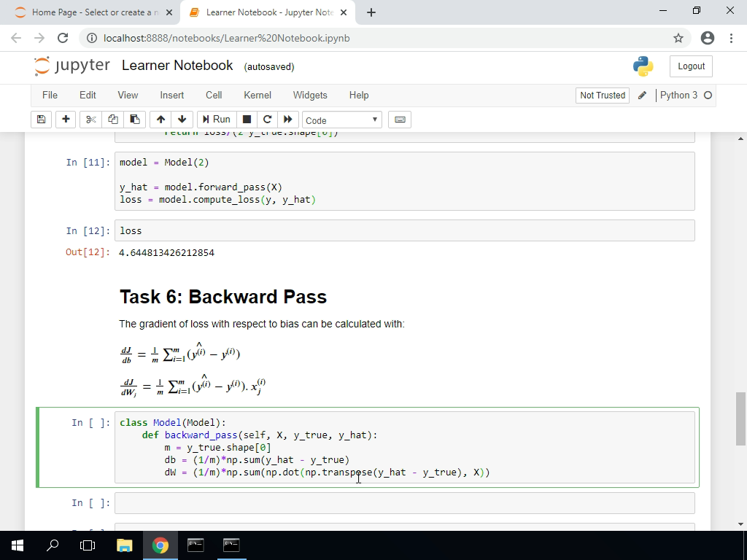747x560 pixels.
Task: Open the Widgets menu
Action: [310, 96]
